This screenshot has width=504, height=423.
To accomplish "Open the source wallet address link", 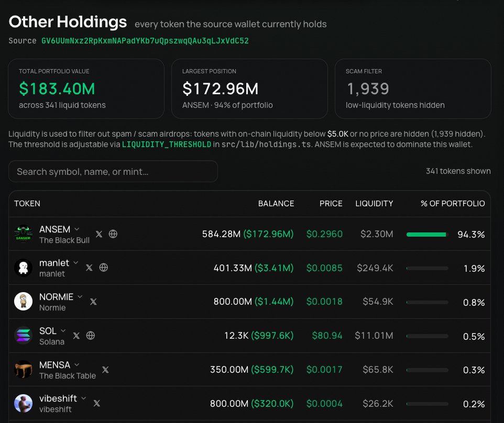I will coord(145,41).
